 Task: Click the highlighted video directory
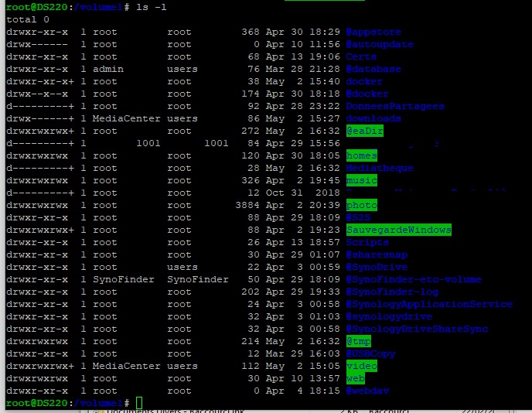point(361,367)
